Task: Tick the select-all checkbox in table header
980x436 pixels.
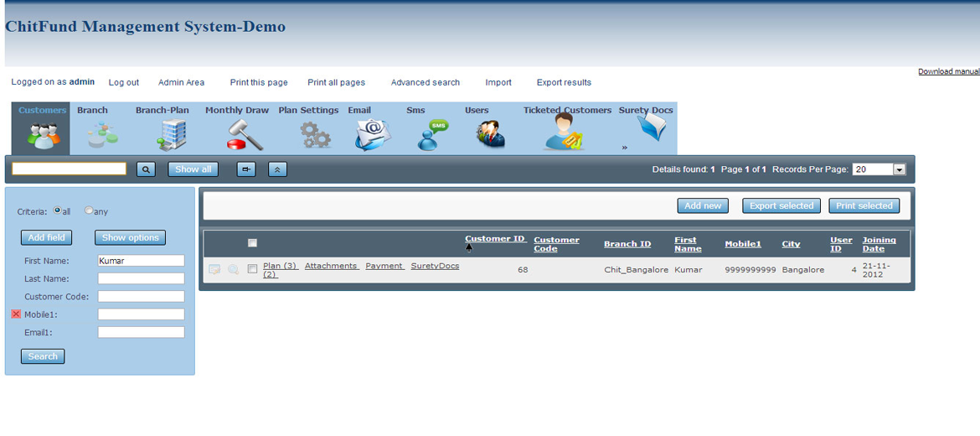Action: 252,243
